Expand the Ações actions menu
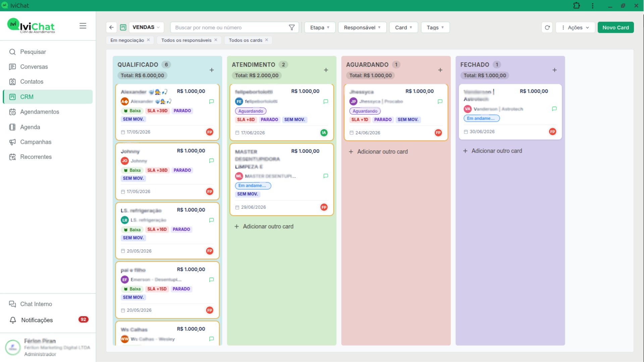This screenshot has width=644, height=362. [575, 27]
